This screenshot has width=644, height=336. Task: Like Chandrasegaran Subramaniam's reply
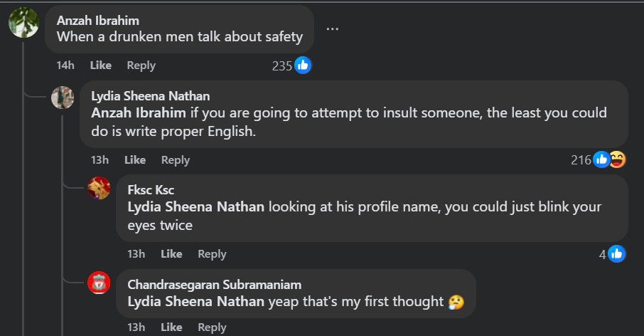(x=171, y=327)
